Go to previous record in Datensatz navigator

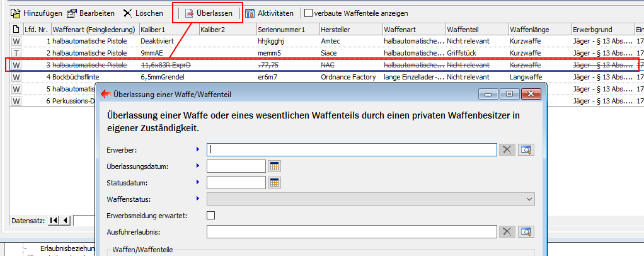click(x=65, y=220)
